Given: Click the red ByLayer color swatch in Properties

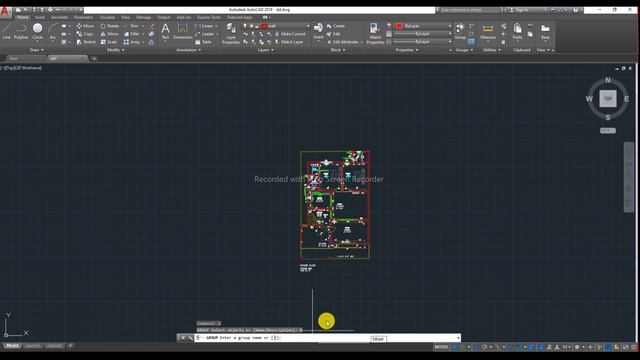Looking at the screenshot, I should point(400,26).
